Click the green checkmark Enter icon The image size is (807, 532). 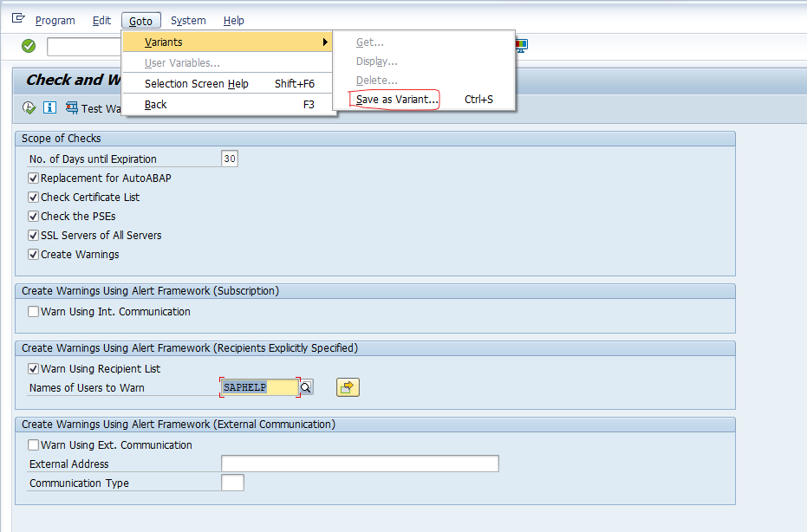[x=29, y=46]
